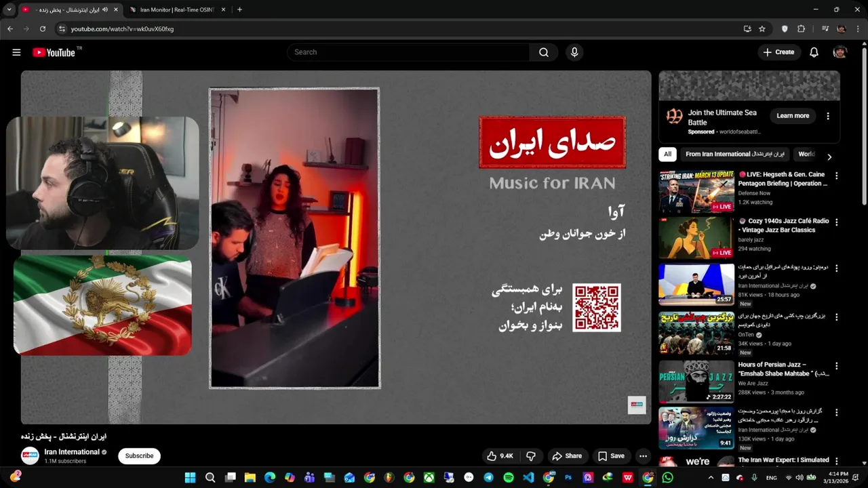This screenshot has width=868, height=488.
Task: Go to the YouTube home logo
Action: (54, 52)
